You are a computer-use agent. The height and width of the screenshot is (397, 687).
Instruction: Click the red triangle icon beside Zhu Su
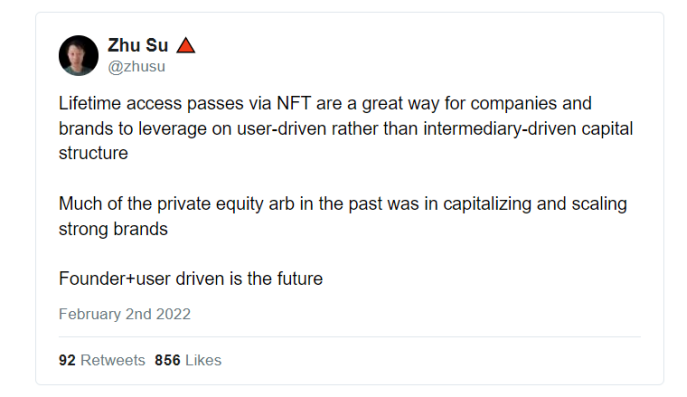click(x=186, y=45)
